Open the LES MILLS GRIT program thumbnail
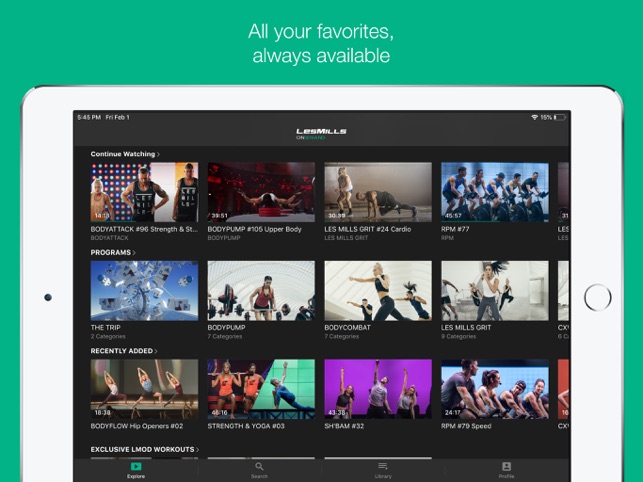 click(x=495, y=290)
